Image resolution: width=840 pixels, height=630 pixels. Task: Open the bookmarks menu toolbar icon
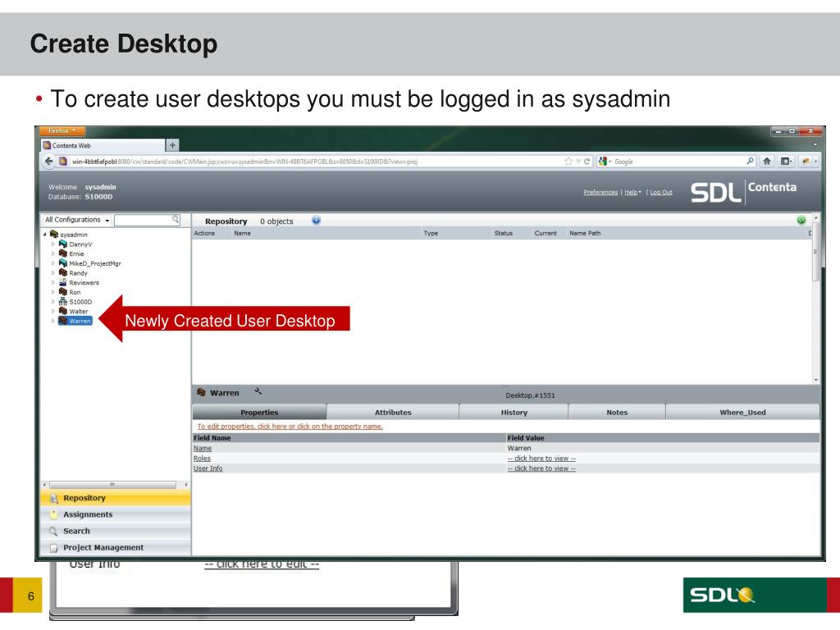point(787,162)
